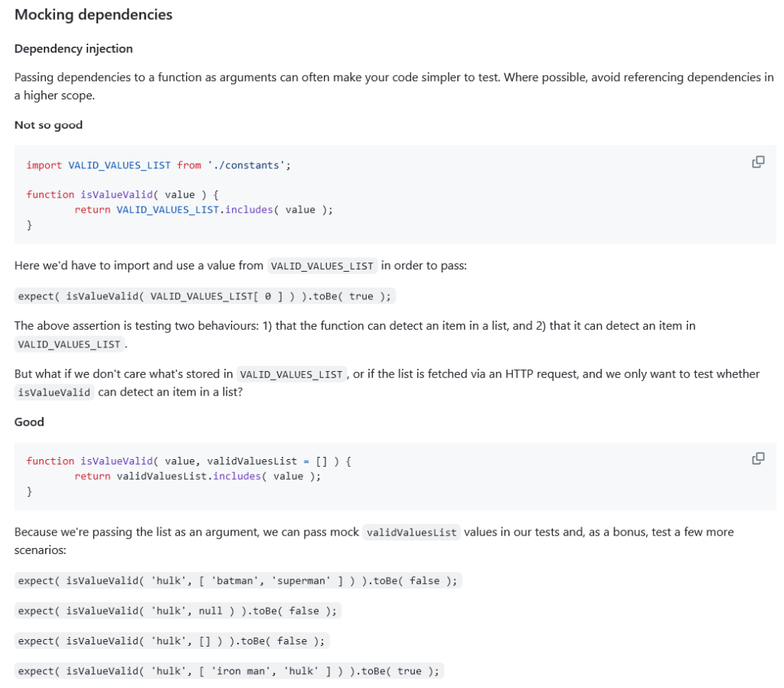Viewport: 784px width, 688px height.
Task: Click inline VALID_VALUES_LIST after 'value from'
Action: (322, 266)
